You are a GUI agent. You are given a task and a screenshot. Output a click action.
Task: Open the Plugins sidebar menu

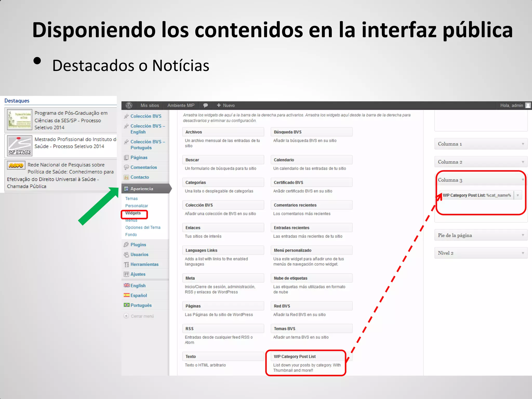coord(138,245)
